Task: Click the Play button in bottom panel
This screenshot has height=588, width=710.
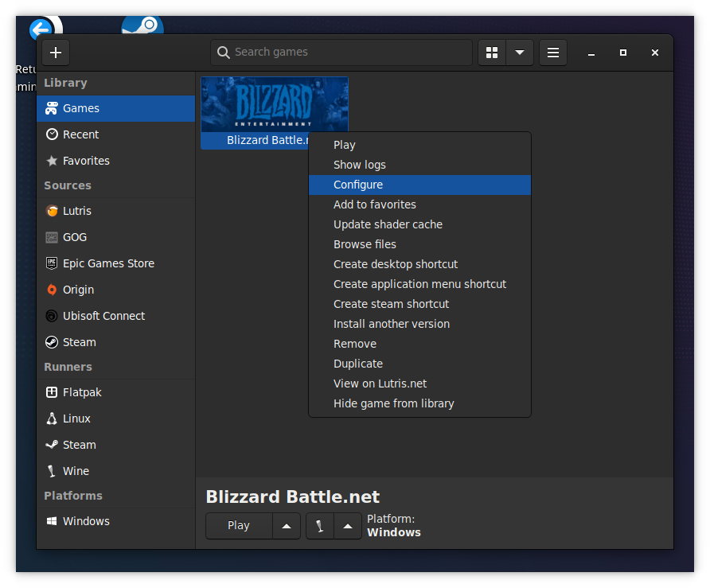Action: point(239,525)
